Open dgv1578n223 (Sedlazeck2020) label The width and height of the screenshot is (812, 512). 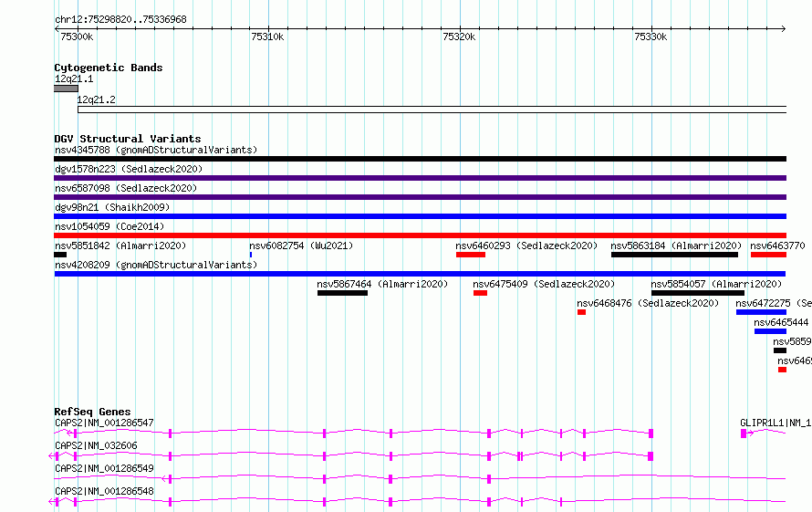point(129,169)
